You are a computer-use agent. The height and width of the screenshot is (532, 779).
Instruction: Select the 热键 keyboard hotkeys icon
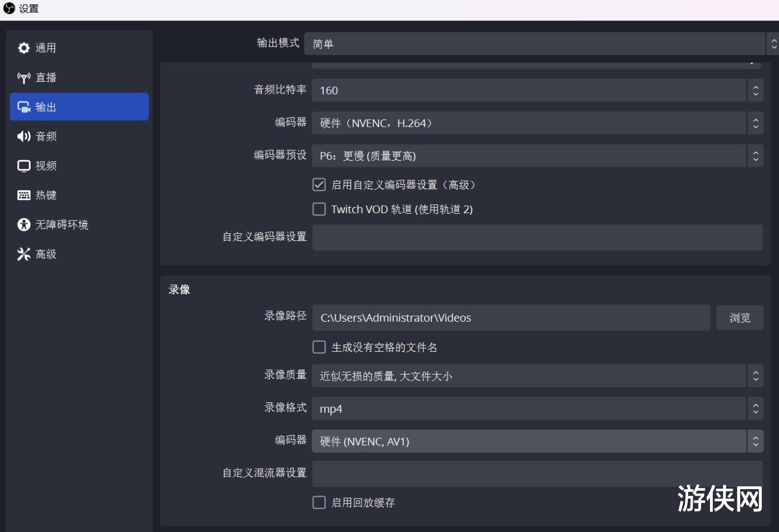pos(23,195)
